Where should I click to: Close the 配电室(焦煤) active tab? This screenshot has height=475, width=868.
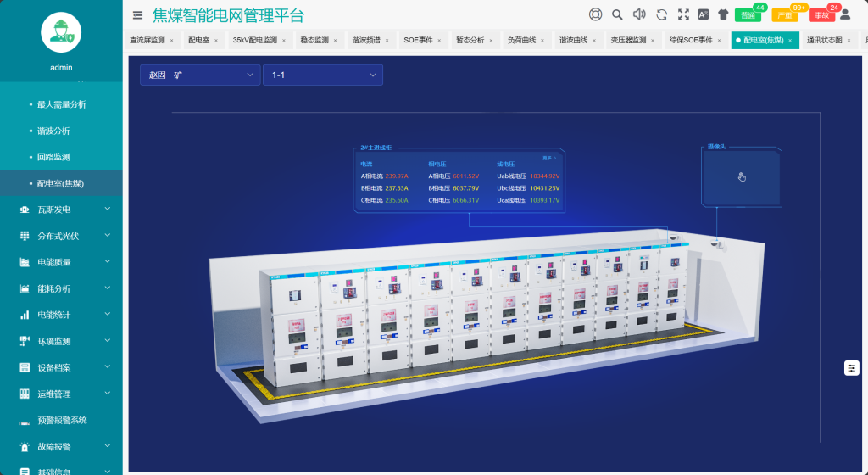pos(790,41)
